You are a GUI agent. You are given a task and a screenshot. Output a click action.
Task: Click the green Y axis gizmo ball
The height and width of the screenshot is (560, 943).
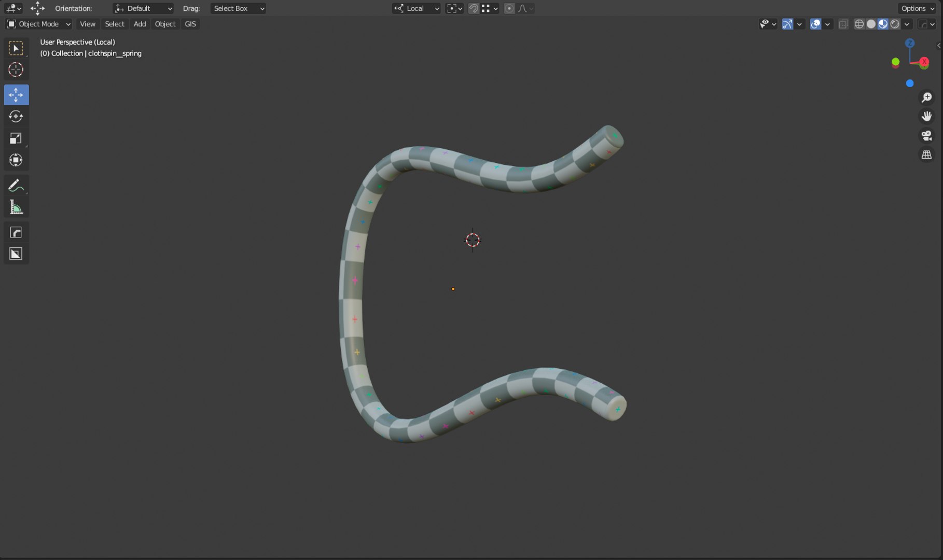click(895, 62)
